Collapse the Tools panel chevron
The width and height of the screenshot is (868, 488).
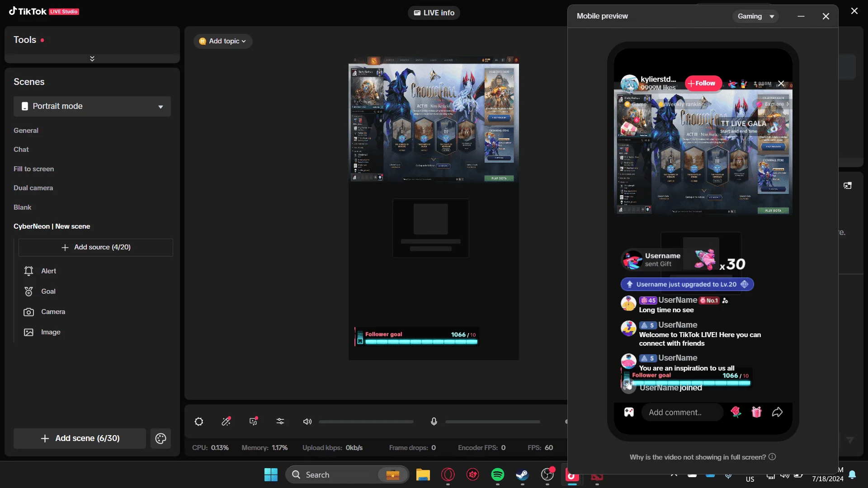(92, 58)
